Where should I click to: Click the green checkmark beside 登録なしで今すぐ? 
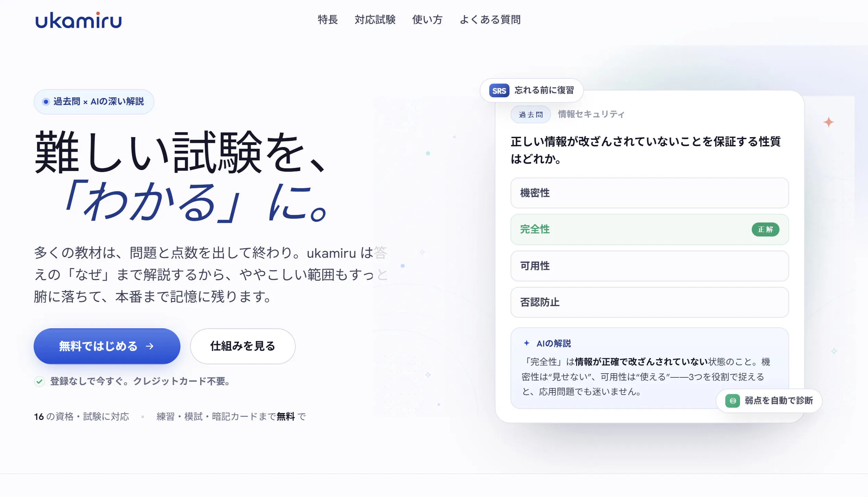pos(39,381)
